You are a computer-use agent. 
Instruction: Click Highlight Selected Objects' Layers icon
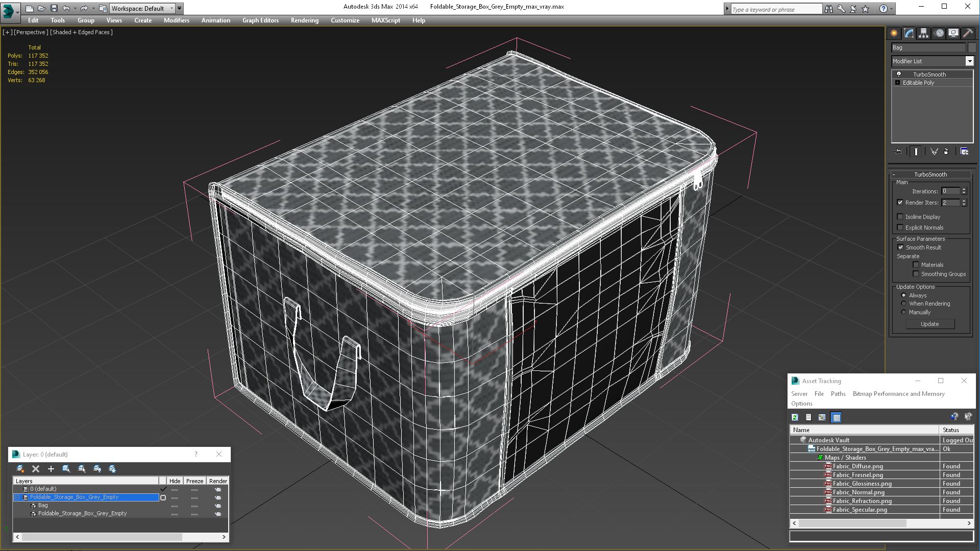point(82,469)
